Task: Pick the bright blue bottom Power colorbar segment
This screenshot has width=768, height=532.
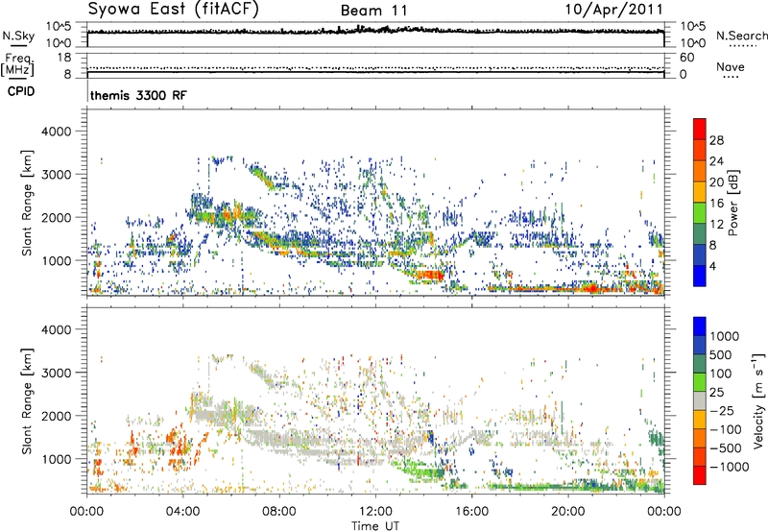Action: [700, 276]
